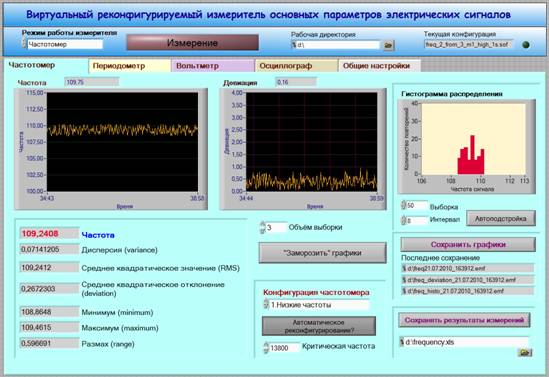Click the Критическая частота value 13800
549x377 pixels.
tap(284, 348)
